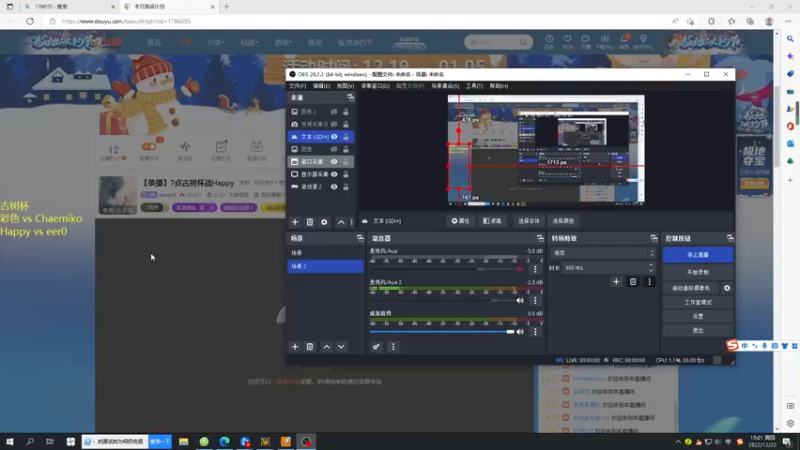The width and height of the screenshot is (800, 450).
Task: Select 场景 2 in the scenes list
Action: tap(326, 266)
